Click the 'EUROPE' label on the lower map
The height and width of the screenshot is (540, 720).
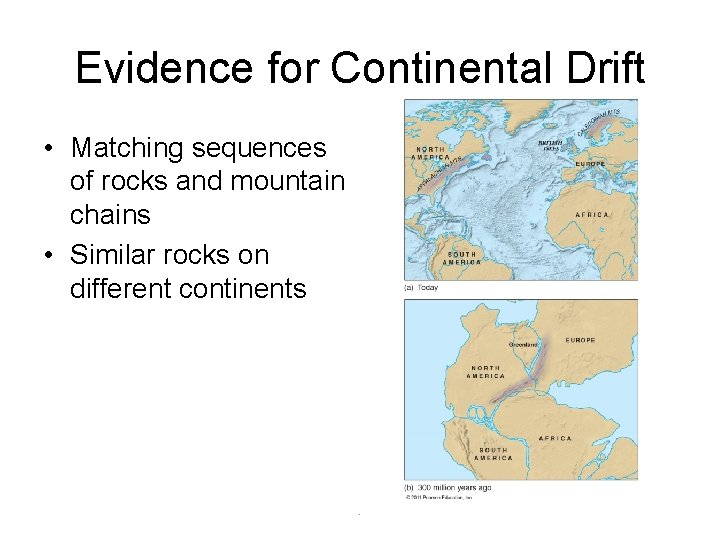tap(580, 340)
